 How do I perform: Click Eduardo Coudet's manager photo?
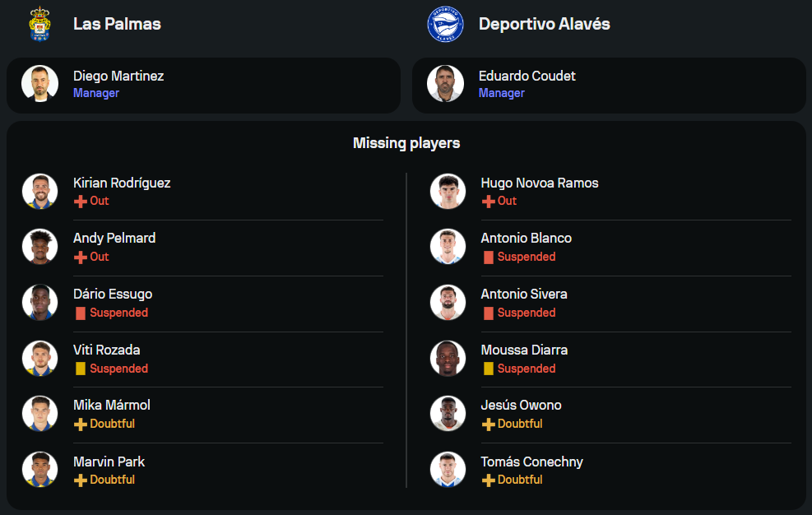[445, 84]
